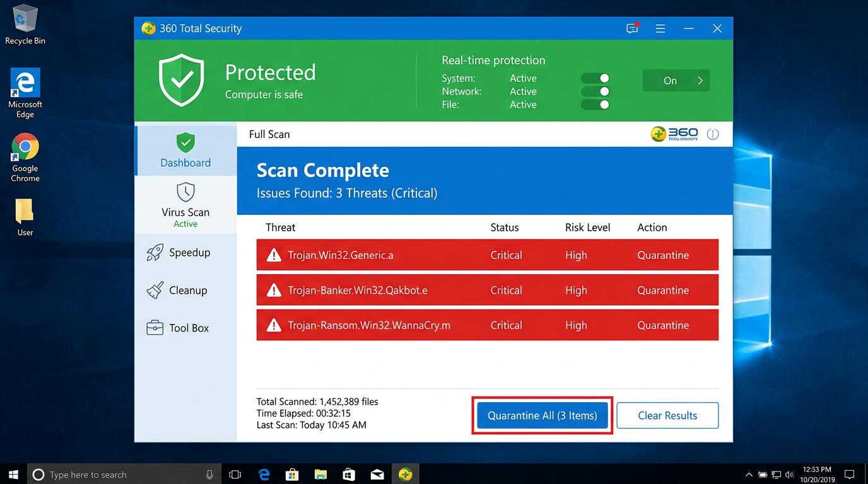The width and height of the screenshot is (868, 484).
Task: Toggle File real-time protection switch
Action: 595,105
